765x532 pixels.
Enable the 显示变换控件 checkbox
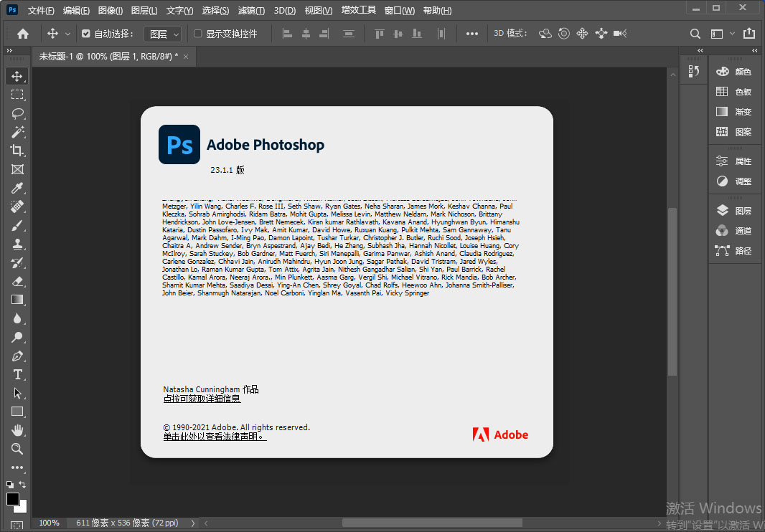197,34
